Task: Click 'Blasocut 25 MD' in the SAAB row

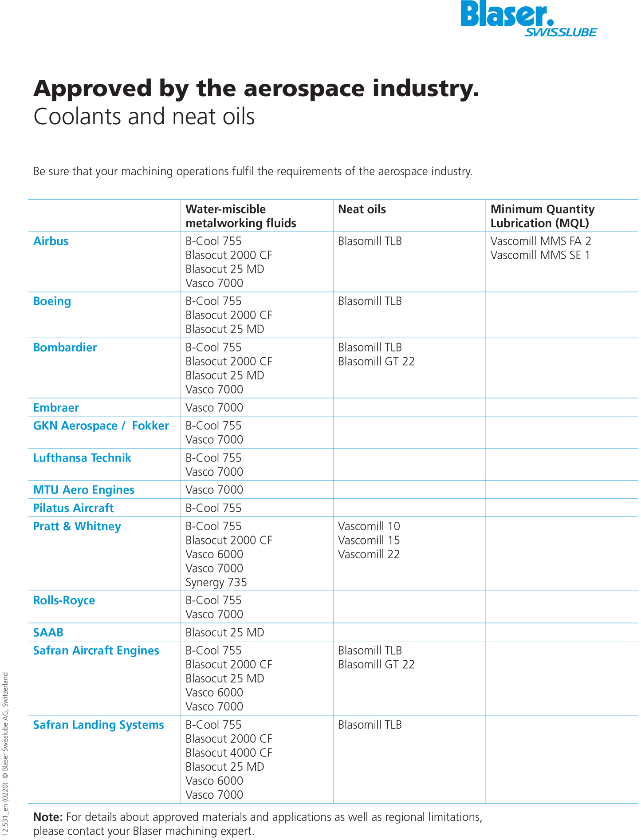Action: point(224,632)
